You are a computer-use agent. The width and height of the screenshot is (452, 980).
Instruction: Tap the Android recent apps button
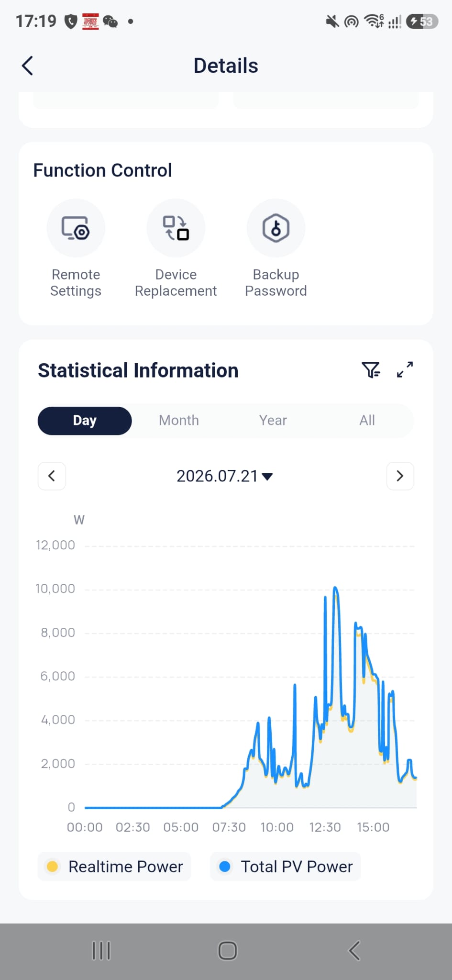tap(101, 951)
